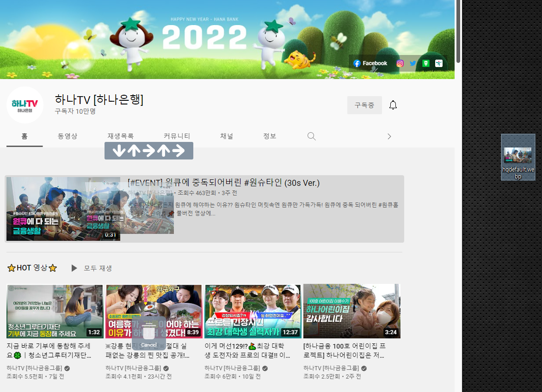
Task: Click the green Naver Post icon in banner
Action: coord(426,63)
